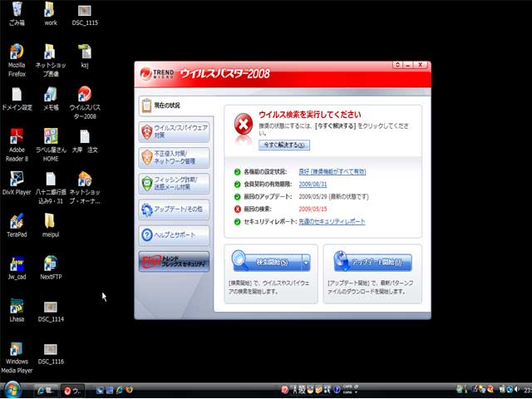Viewport: 532px width, 399px height.
Task: Open the ウイルス/スパイウェア対策 section
Action: tap(174, 131)
